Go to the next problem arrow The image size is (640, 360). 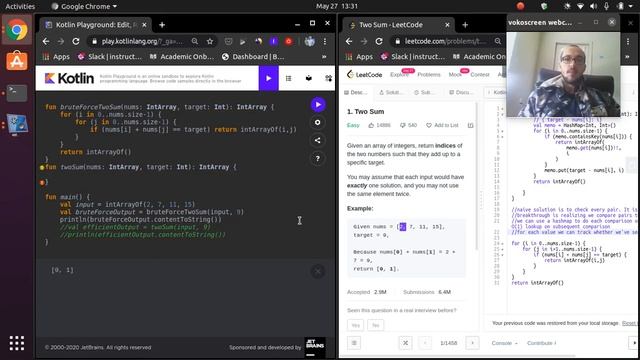[x=473, y=343]
